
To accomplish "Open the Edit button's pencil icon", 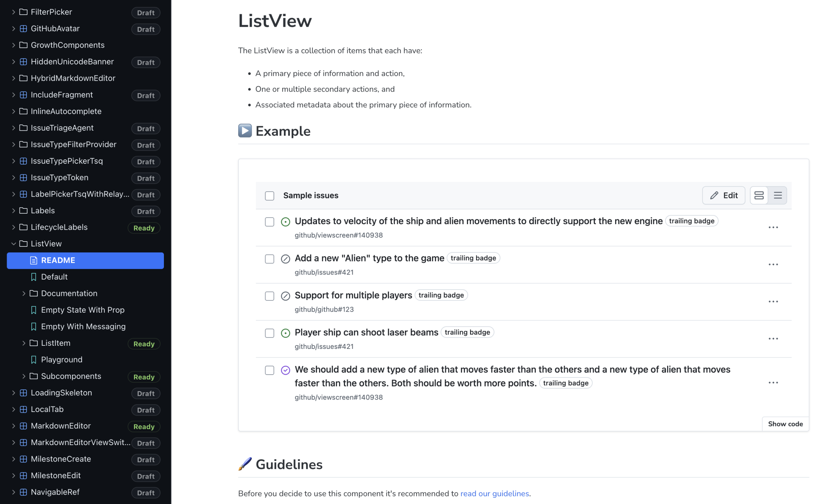I will (x=714, y=195).
